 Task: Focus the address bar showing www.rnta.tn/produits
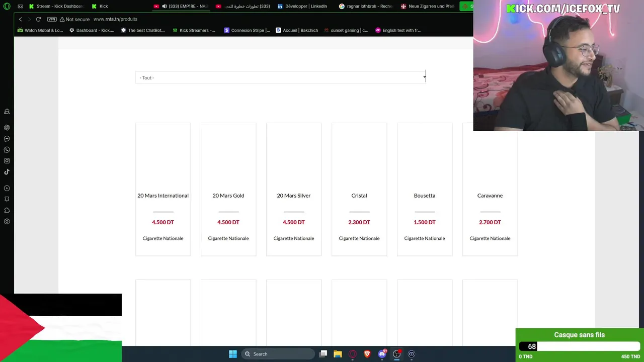pyautogui.click(x=115, y=19)
